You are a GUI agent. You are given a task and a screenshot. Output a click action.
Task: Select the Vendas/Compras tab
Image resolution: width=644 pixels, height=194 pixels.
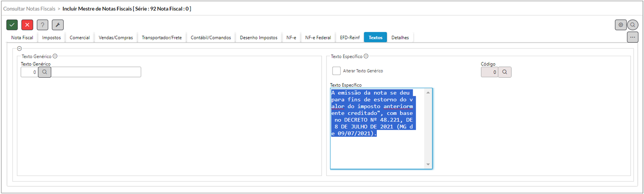point(116,38)
